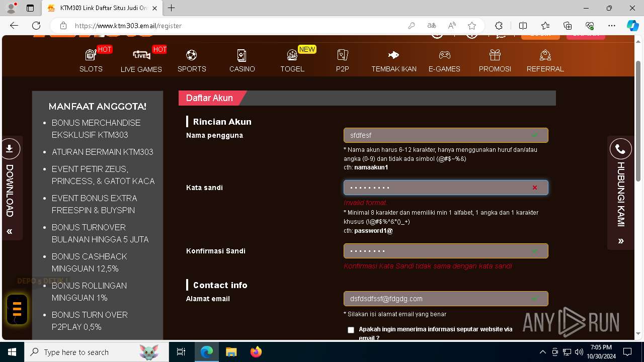Open the TEMBAK IKAN category
Viewport: 644px width, 362px height.
(x=394, y=61)
